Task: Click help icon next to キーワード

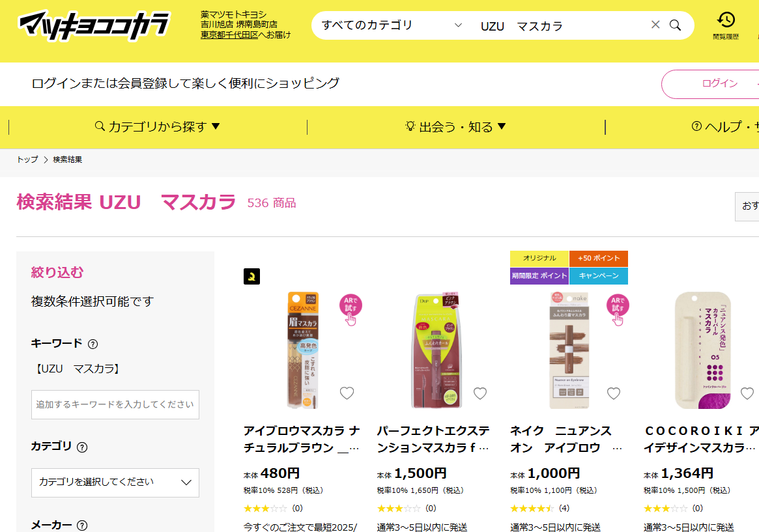Action: click(x=93, y=344)
